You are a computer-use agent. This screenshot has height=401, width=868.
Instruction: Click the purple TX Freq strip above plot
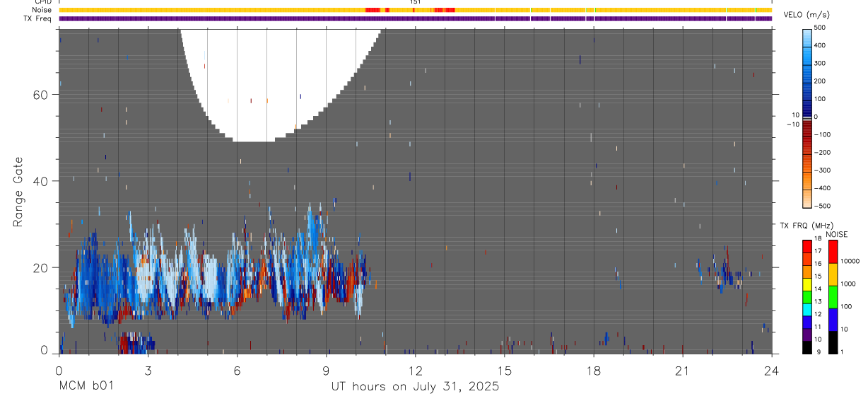tap(416, 18)
